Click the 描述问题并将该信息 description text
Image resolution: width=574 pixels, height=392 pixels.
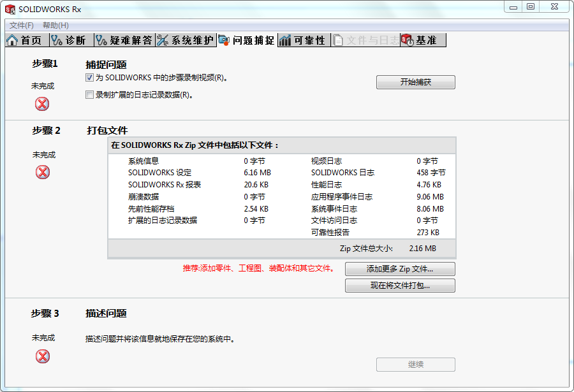pos(160,339)
